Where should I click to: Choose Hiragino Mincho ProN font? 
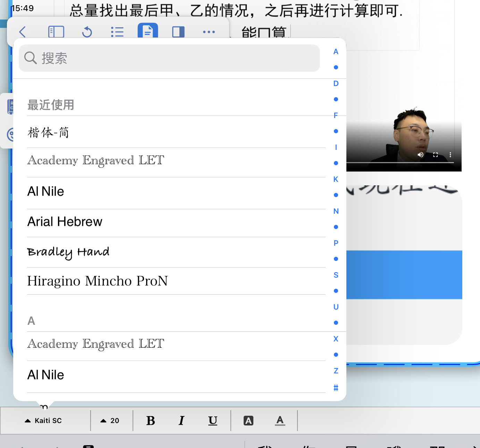pos(98,281)
